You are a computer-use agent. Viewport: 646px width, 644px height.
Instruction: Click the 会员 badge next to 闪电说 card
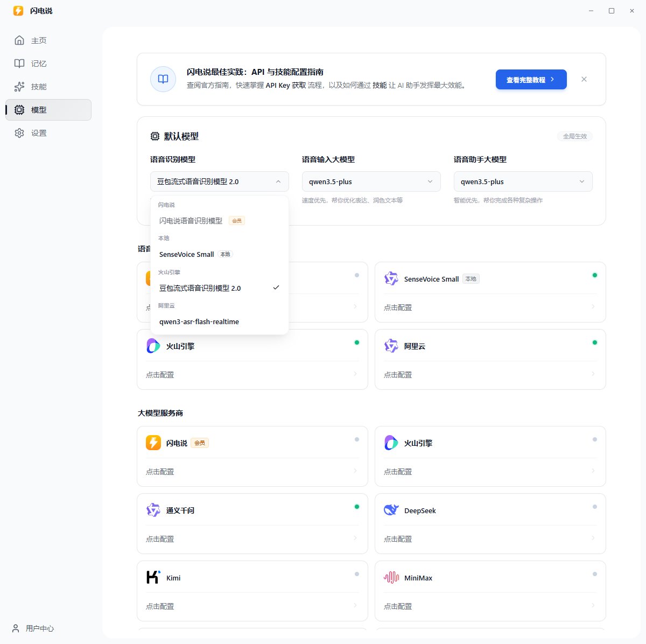coord(200,443)
